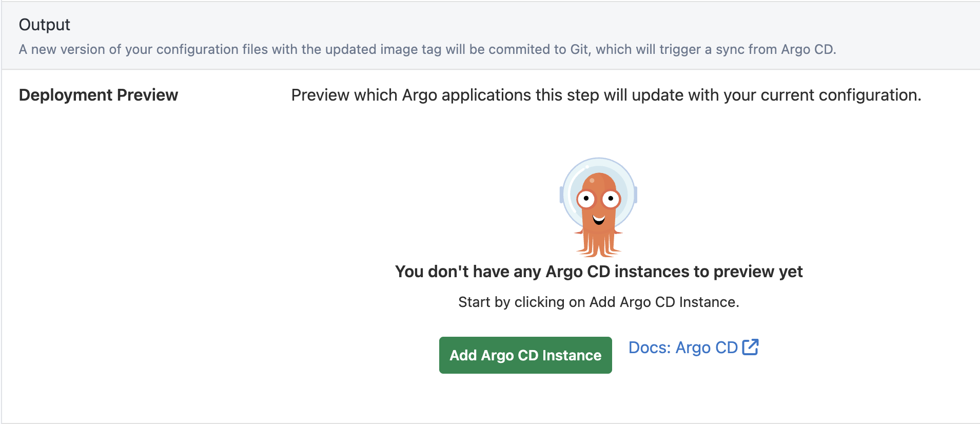The width and height of the screenshot is (980, 424).
Task: Click the 'Start by clicking on Add' hint text
Action: tap(599, 302)
